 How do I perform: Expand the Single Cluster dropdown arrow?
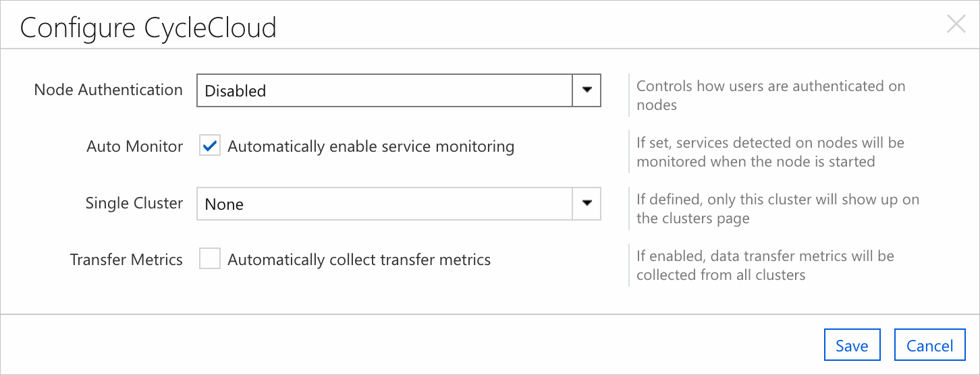(x=587, y=204)
